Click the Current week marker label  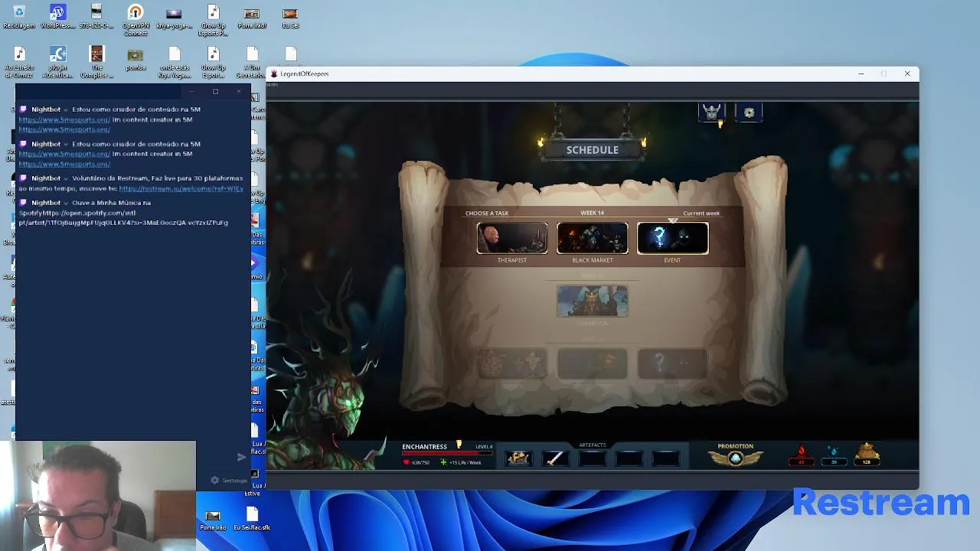point(701,214)
